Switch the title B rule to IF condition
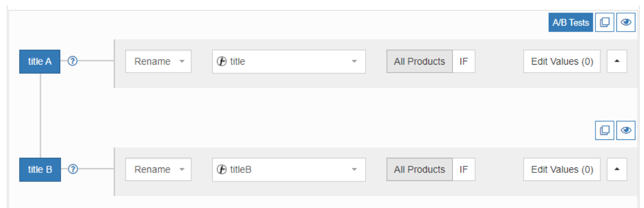The image size is (644, 208). [x=463, y=170]
